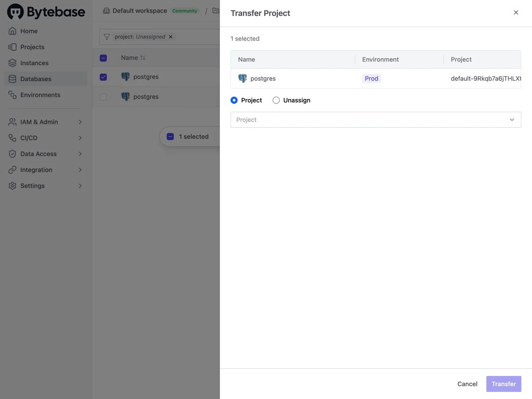The height and width of the screenshot is (399, 532).
Task: Select the Unassign radio option
Action: coord(276,100)
